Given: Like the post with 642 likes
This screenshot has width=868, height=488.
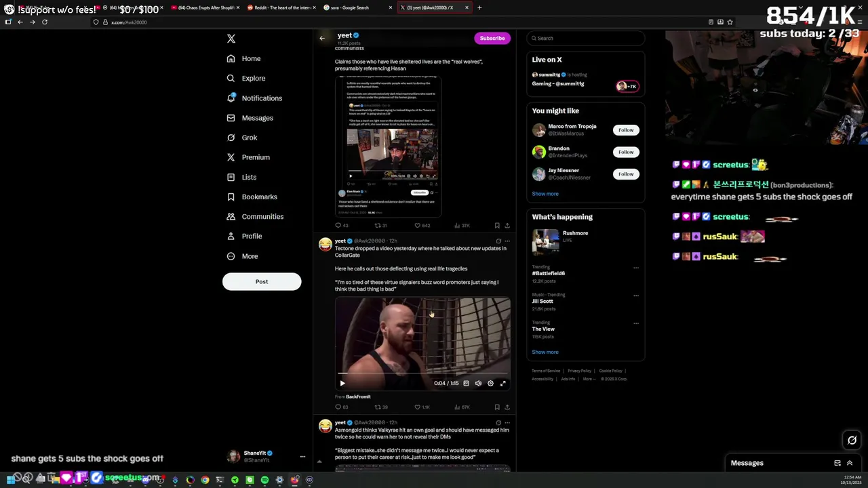Looking at the screenshot, I should tap(422, 226).
